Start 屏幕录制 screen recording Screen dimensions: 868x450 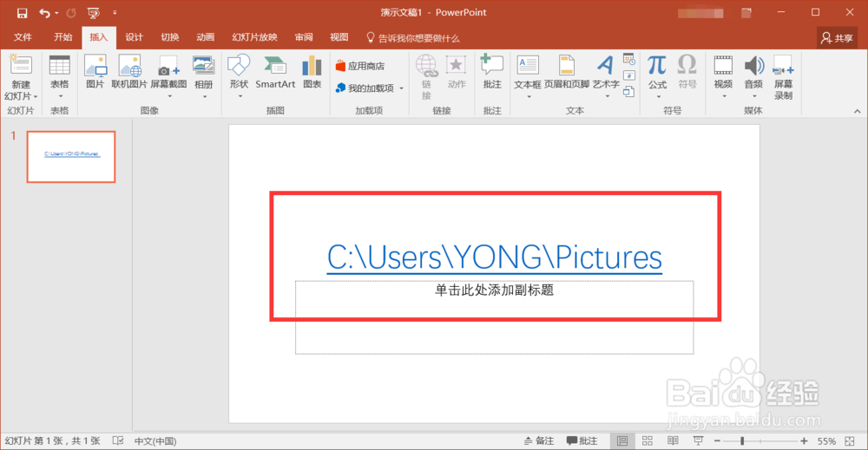(783, 77)
